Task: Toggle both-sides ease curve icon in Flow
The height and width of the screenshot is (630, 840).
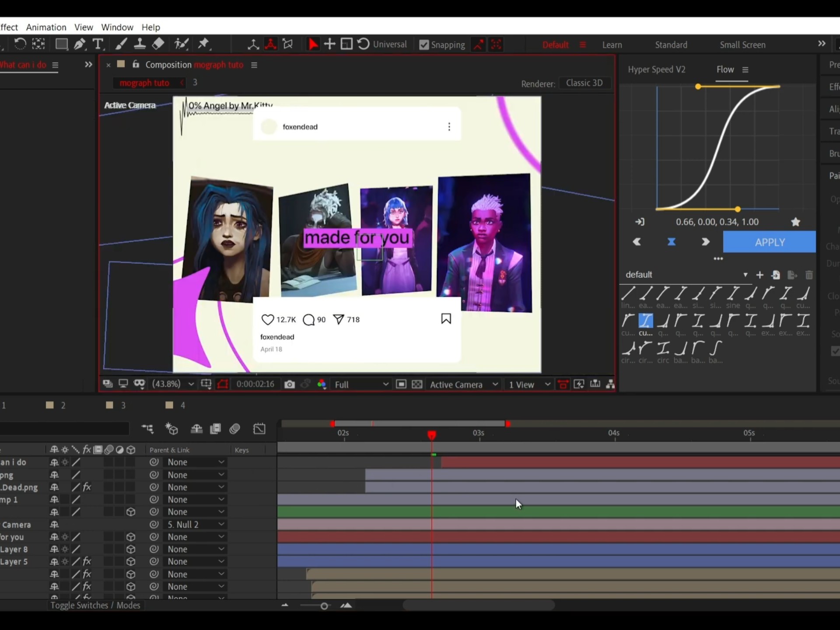Action: coord(671,242)
